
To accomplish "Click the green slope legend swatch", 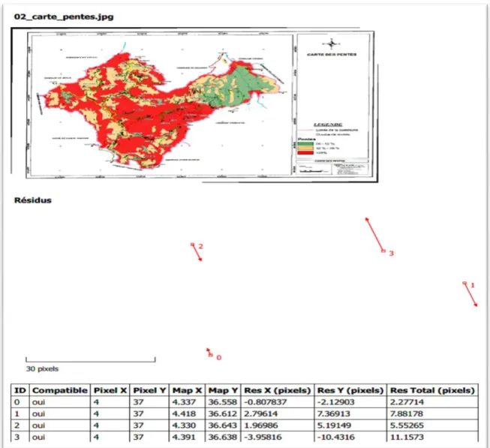I will point(305,144).
